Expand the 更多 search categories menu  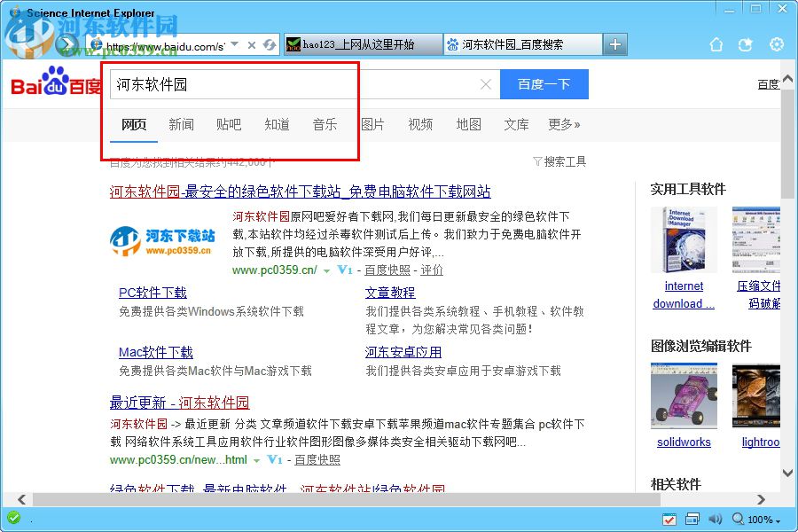click(x=564, y=125)
